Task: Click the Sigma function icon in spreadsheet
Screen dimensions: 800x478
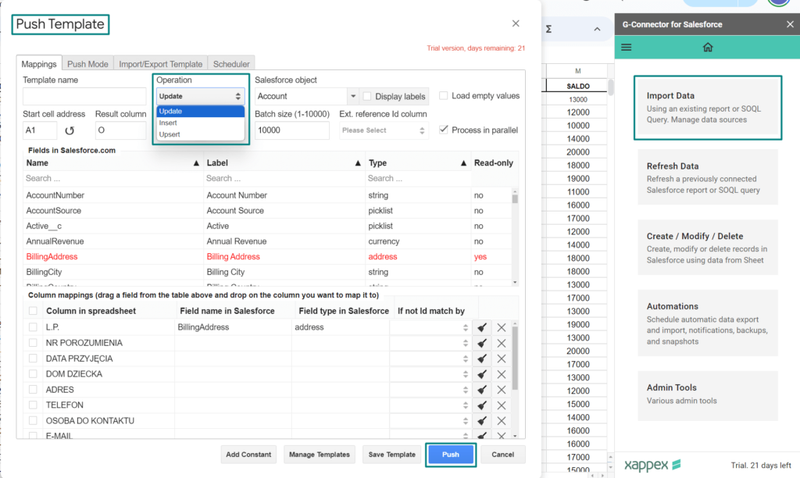Action: 548,29
